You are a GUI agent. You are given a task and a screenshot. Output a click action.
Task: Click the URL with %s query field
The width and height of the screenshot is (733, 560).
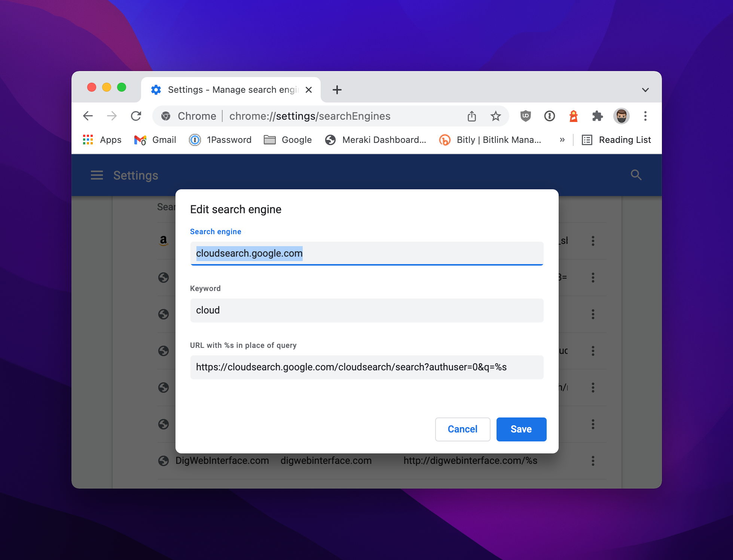point(367,367)
